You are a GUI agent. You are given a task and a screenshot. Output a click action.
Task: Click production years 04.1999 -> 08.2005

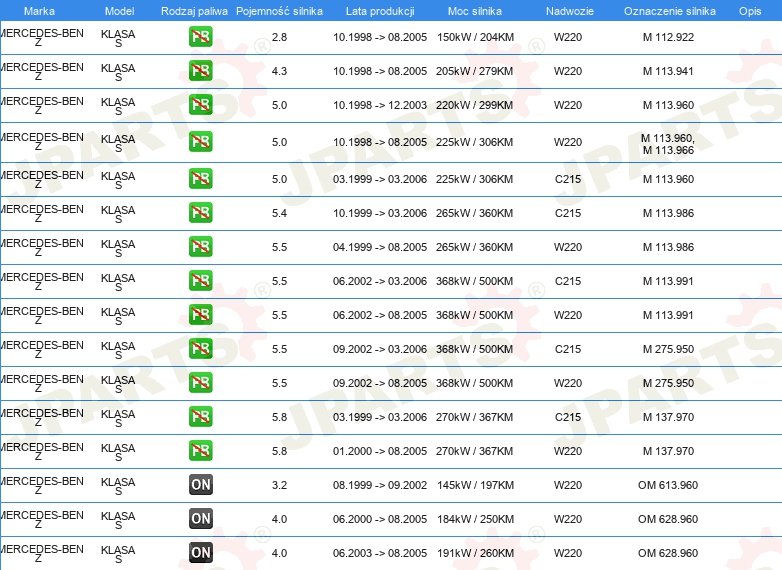point(380,246)
